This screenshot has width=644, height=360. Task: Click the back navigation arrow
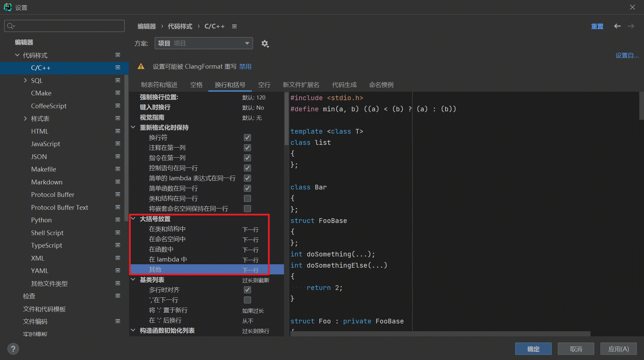click(617, 26)
